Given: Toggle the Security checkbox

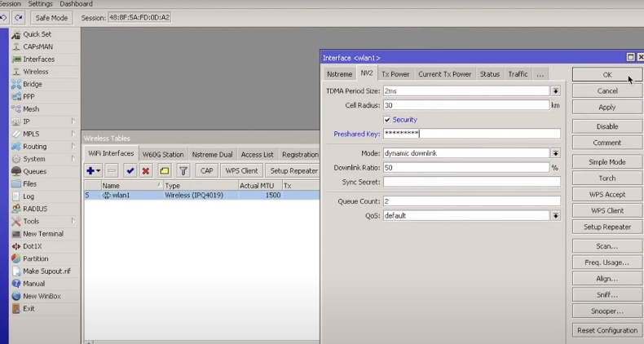Looking at the screenshot, I should click(x=386, y=120).
